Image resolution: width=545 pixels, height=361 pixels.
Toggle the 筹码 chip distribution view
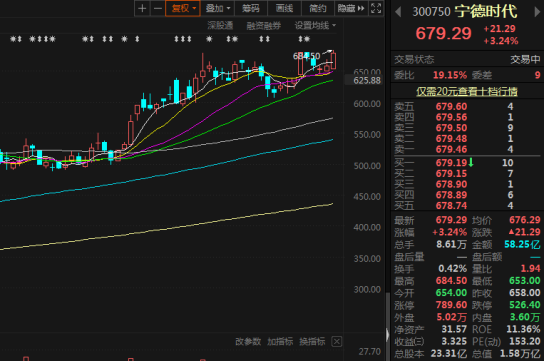pos(251,8)
